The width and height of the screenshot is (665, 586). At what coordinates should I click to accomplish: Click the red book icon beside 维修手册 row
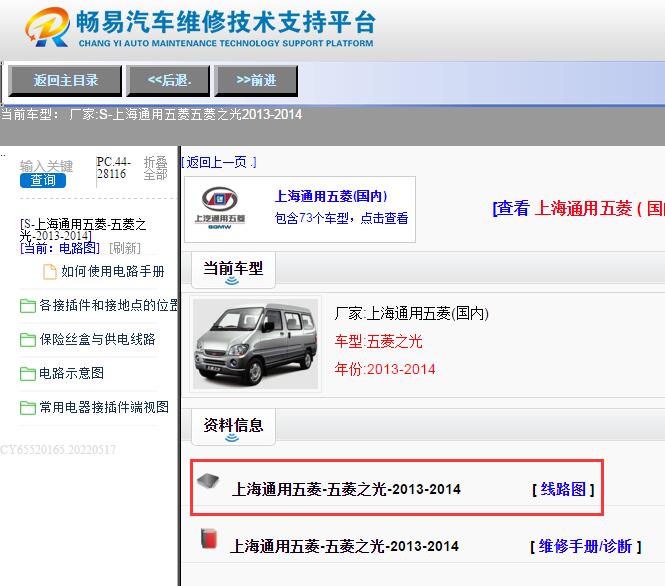[x=209, y=538]
